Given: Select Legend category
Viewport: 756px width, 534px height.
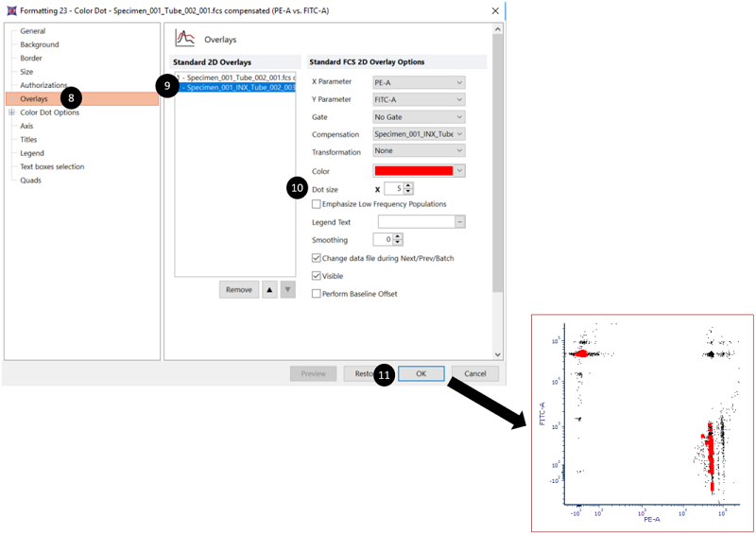Looking at the screenshot, I should tap(32, 153).
